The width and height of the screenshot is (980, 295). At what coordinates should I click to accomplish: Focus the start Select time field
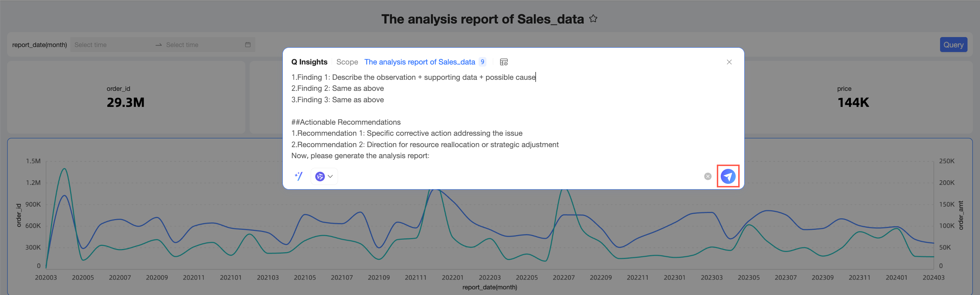click(x=110, y=45)
